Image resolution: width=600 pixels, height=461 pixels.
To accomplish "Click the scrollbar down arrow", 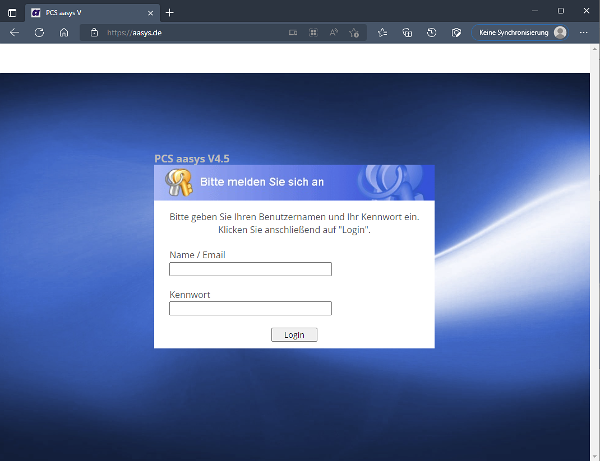I will 595,456.
